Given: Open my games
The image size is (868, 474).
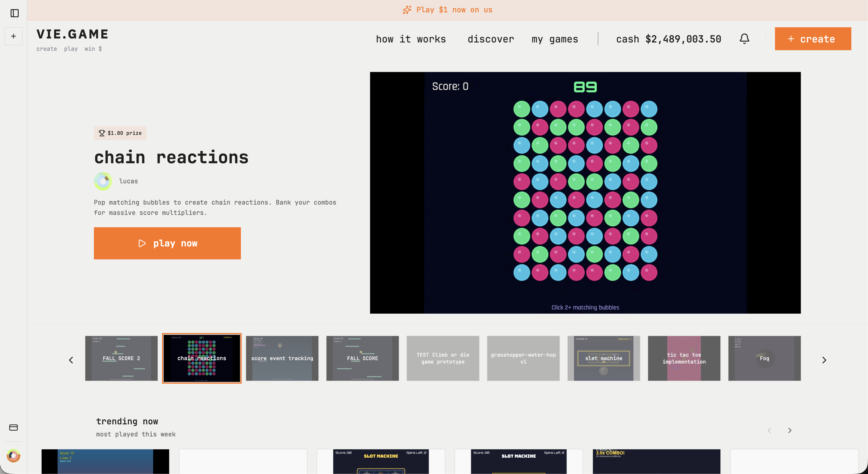Looking at the screenshot, I should point(554,39).
